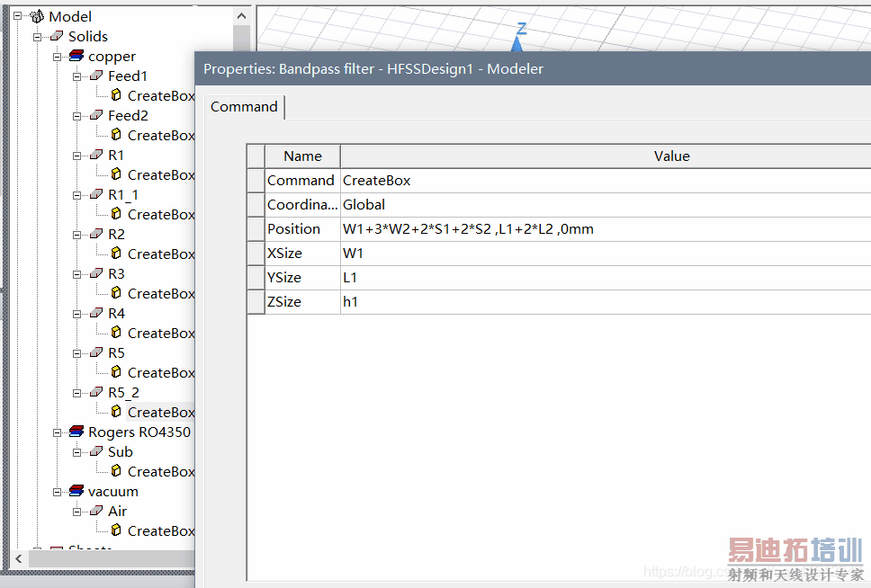Click the Rogers RO4350 material icon
This screenshot has width=871, height=588.
[x=76, y=432]
